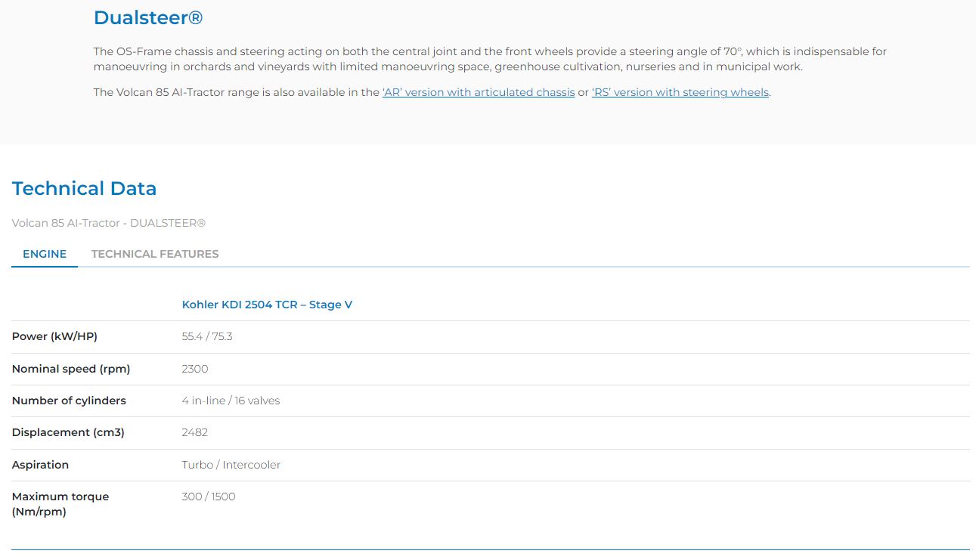Click the 2482 displacement value
Screen dimensions: 976x560
pos(195,432)
